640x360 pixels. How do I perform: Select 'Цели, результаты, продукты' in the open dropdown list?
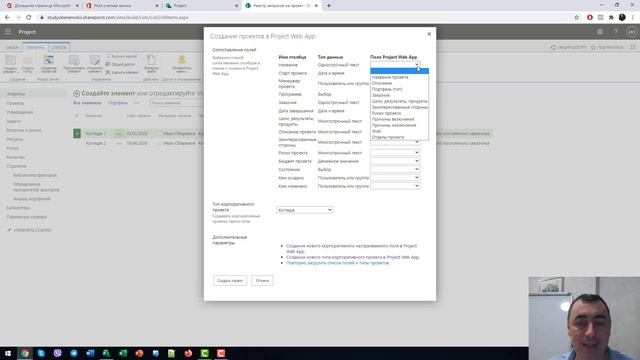[399, 101]
